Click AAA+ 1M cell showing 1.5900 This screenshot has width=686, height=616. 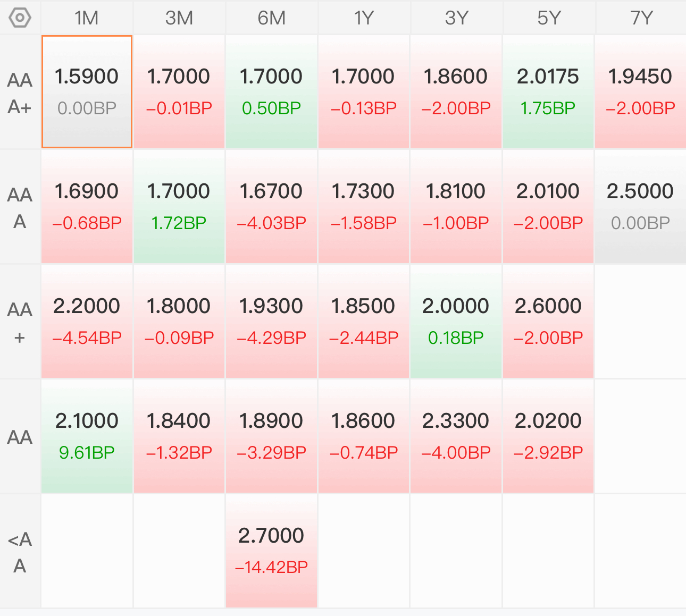click(87, 92)
